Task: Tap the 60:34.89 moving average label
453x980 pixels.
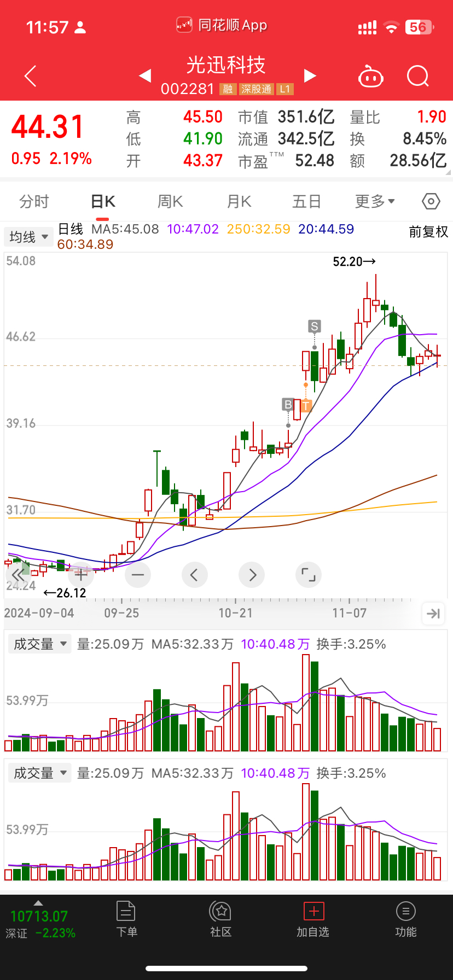Action: tap(85, 244)
